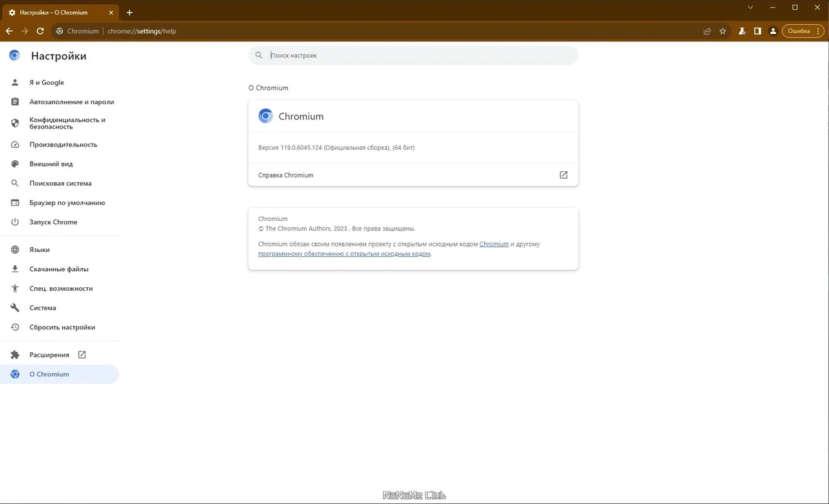Go back using the back arrow

tap(9, 31)
